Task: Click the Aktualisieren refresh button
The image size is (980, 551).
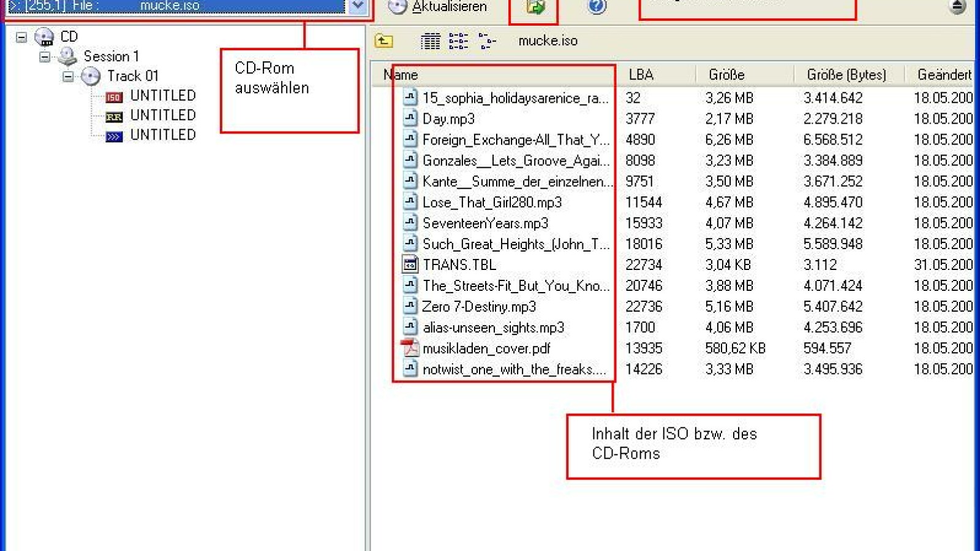Action: point(439,7)
